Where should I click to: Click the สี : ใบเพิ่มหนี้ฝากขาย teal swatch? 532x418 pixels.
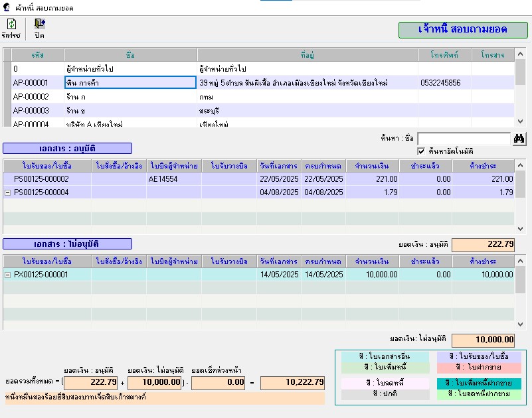(479, 383)
